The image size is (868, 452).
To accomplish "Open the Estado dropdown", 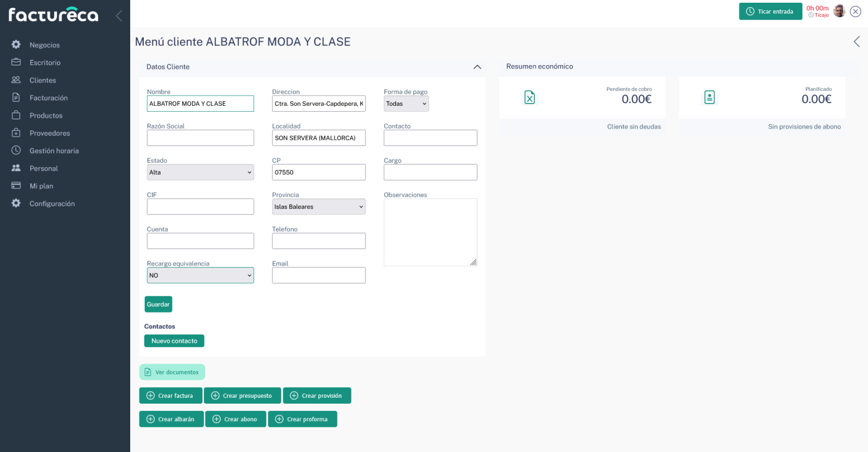I will [200, 173].
